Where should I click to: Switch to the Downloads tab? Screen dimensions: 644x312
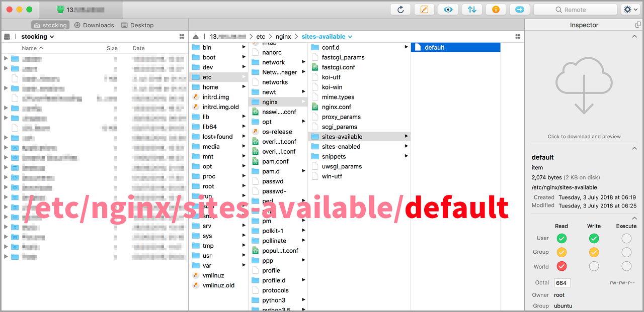tap(94, 25)
